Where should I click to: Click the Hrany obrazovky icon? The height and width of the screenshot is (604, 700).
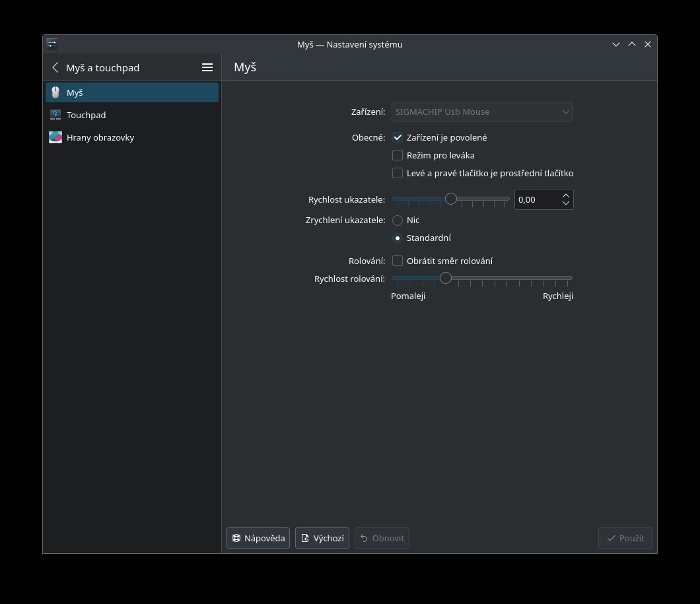point(55,137)
